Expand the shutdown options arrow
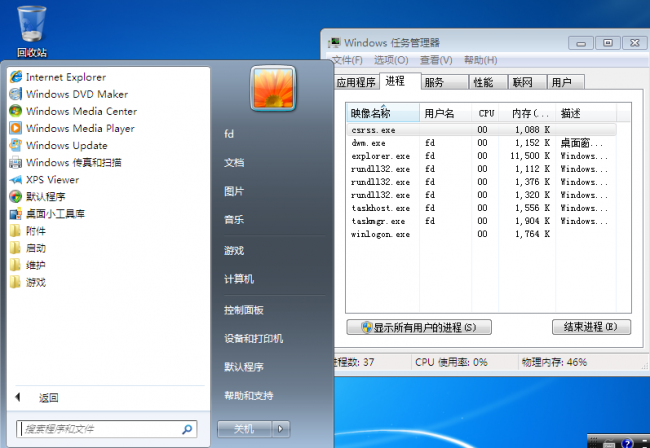 tap(281, 429)
